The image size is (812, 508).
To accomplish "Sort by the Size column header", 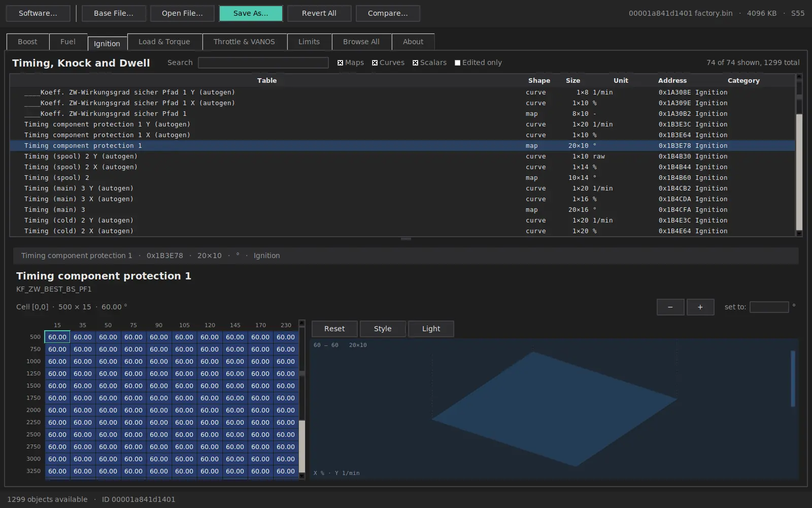I will 573,80.
